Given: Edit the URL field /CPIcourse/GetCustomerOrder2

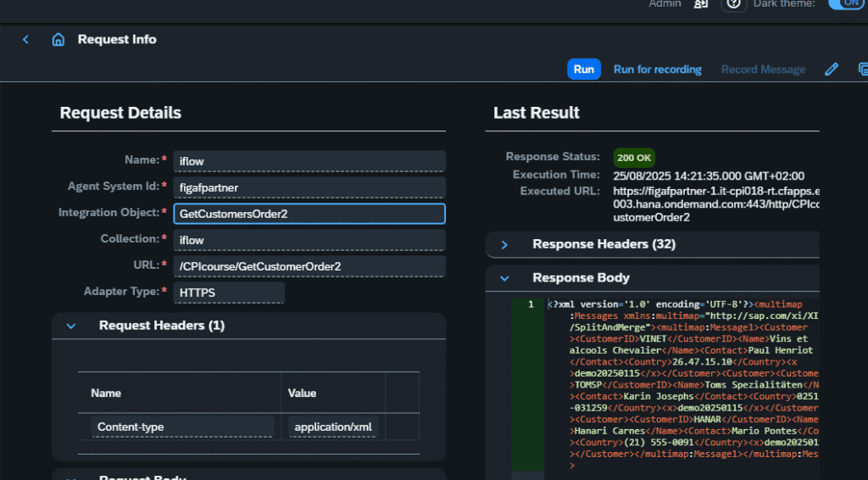Looking at the screenshot, I should point(309,266).
